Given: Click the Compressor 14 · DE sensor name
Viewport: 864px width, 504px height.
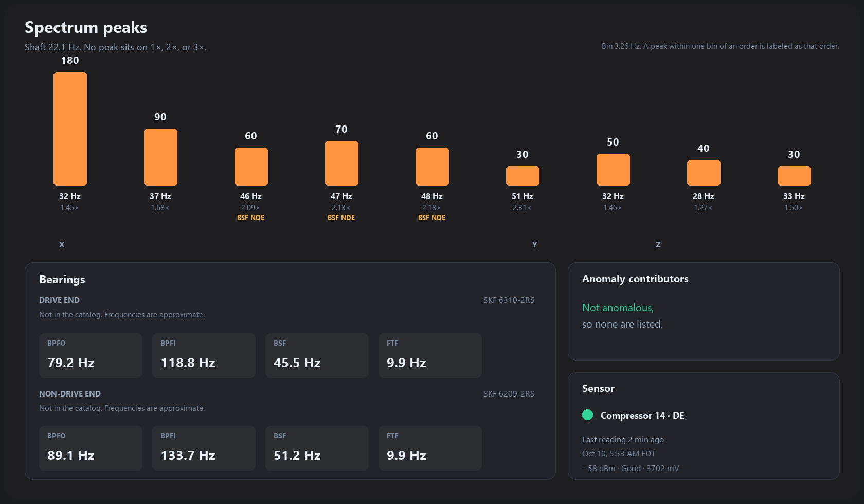Looking at the screenshot, I should (642, 415).
